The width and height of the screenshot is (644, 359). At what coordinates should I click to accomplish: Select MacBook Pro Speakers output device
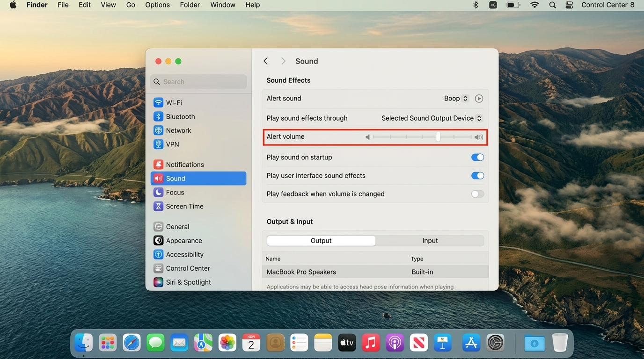pyautogui.click(x=375, y=272)
